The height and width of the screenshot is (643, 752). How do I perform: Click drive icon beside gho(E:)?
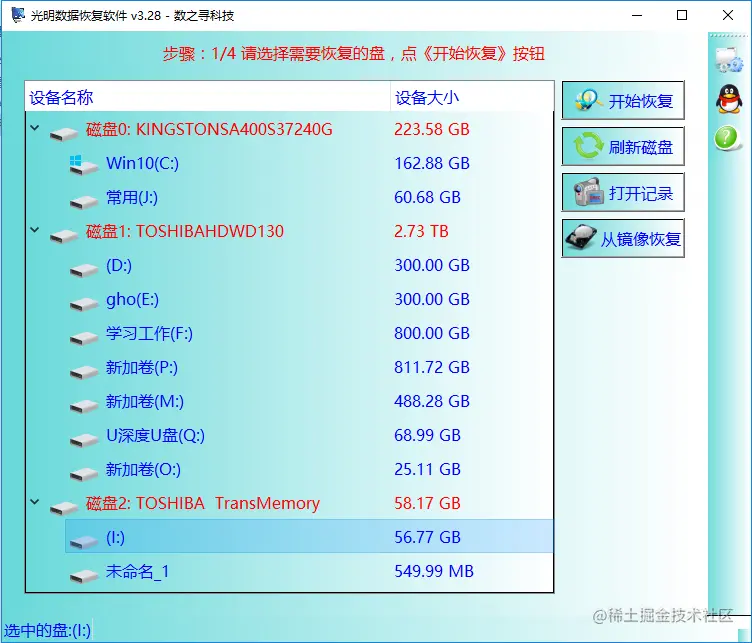[84, 304]
